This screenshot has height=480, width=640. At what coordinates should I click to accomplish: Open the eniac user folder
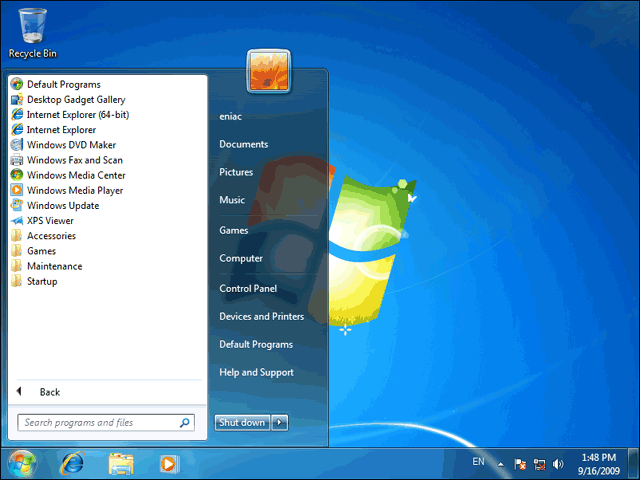pos(231,117)
